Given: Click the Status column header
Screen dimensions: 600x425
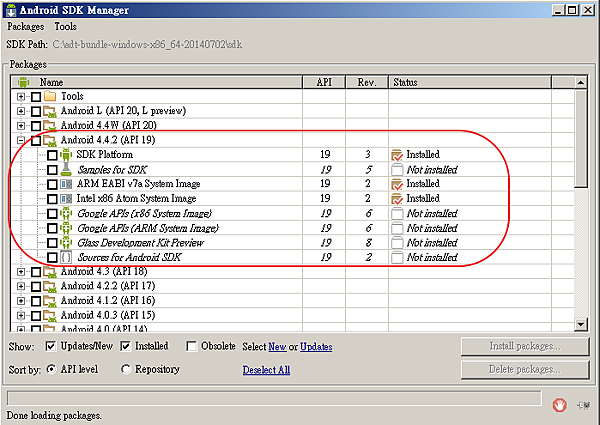Looking at the screenshot, I should [x=470, y=82].
